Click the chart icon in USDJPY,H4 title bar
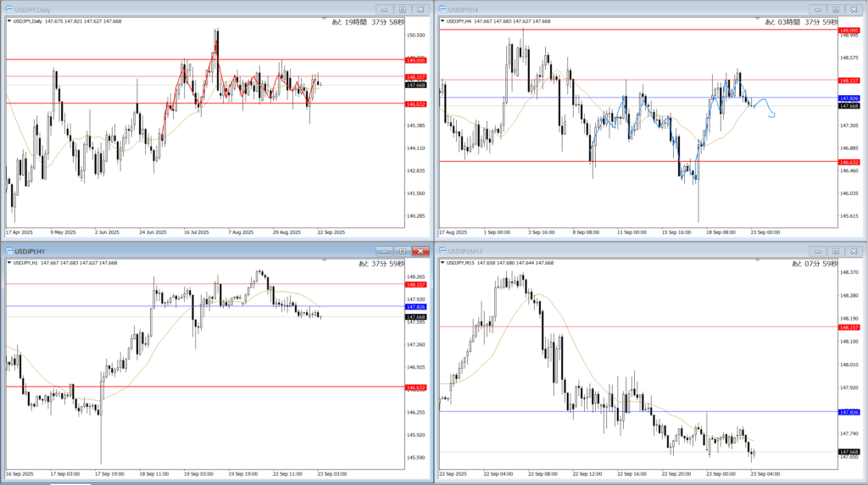This screenshot has width=868, height=485. coord(442,8)
